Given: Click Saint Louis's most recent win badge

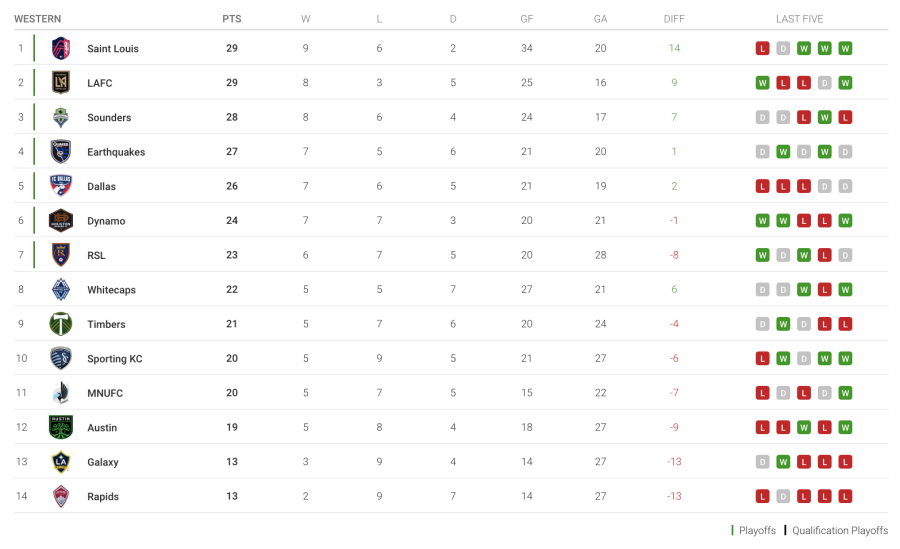Looking at the screenshot, I should click(845, 48).
